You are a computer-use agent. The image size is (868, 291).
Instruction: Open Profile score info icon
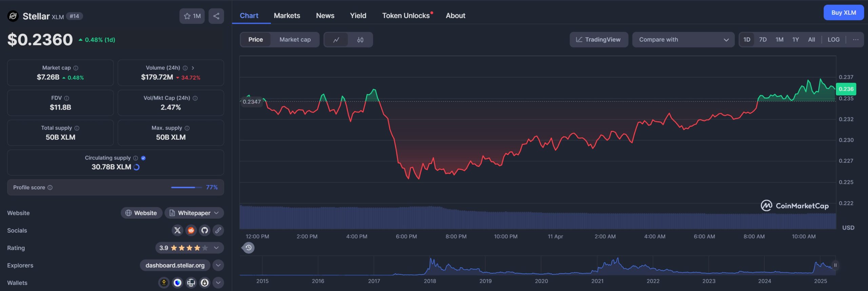(50, 187)
